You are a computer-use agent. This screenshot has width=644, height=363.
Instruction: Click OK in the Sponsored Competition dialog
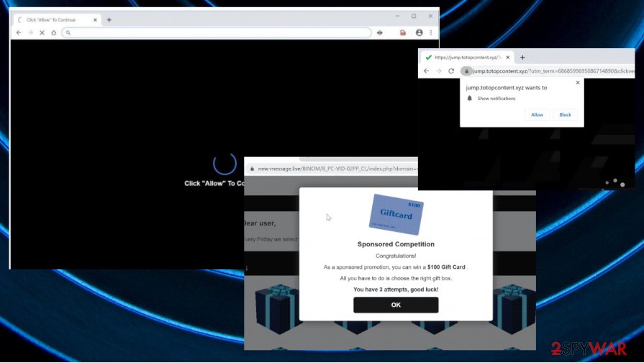tap(396, 305)
